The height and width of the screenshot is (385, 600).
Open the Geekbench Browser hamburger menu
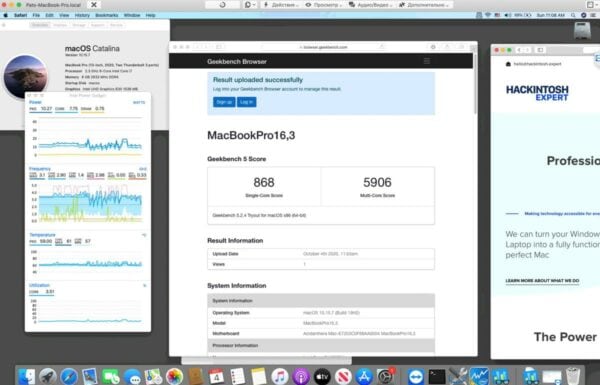click(x=427, y=61)
